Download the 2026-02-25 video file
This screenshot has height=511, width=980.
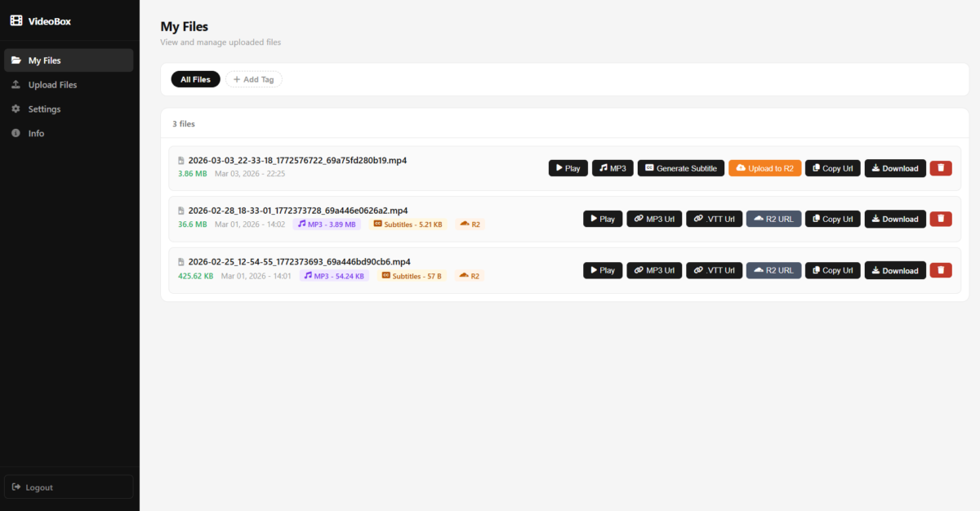tap(894, 270)
